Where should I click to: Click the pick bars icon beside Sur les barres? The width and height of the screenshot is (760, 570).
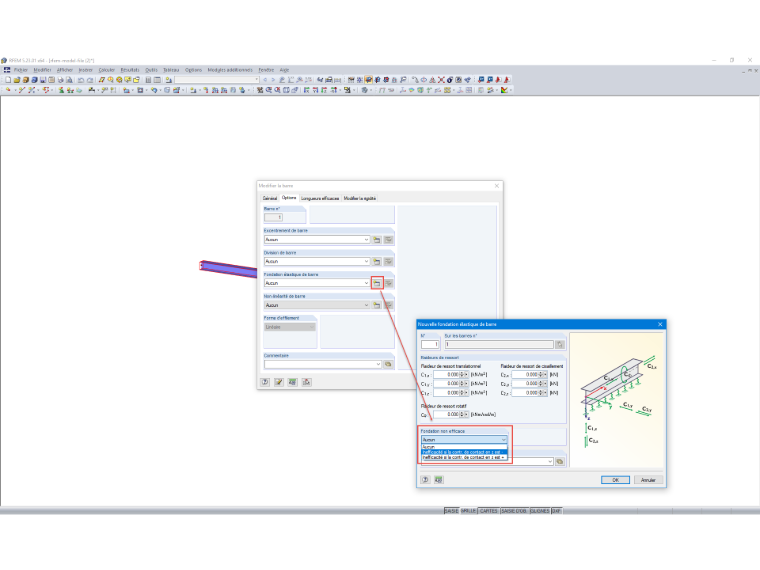click(x=560, y=344)
